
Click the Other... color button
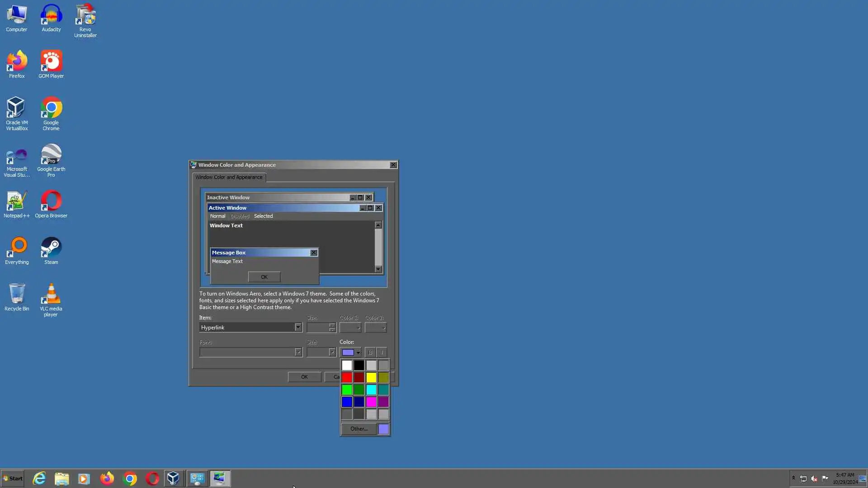359,429
